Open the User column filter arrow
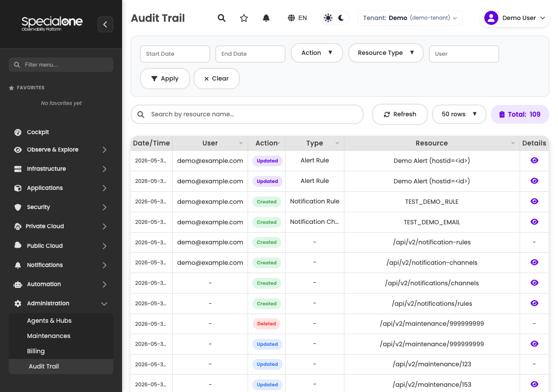The image size is (558, 392). [241, 143]
